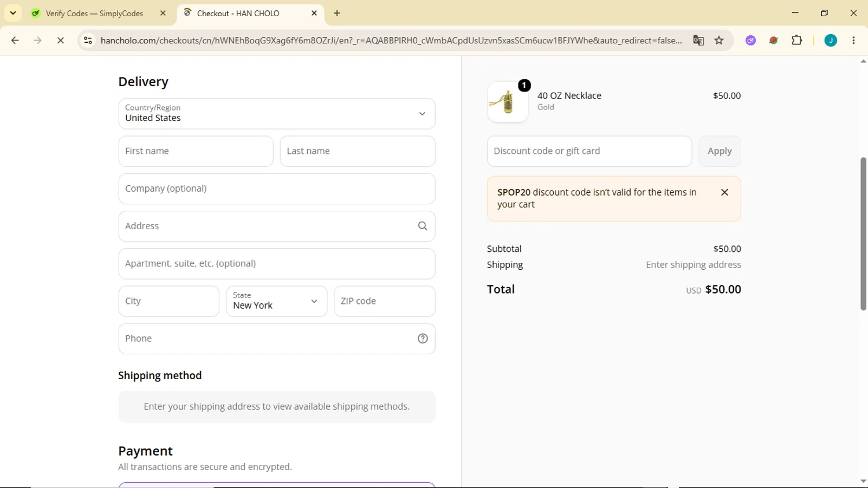Click the Apartment, suite, etc. field
This screenshot has width=868, height=488.
277,264
